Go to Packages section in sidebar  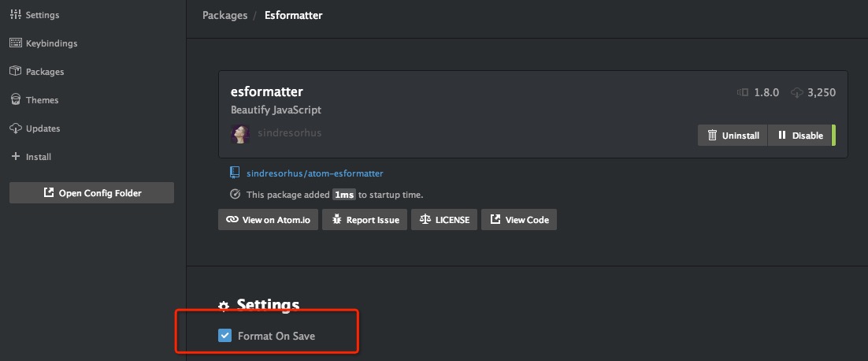coord(36,72)
